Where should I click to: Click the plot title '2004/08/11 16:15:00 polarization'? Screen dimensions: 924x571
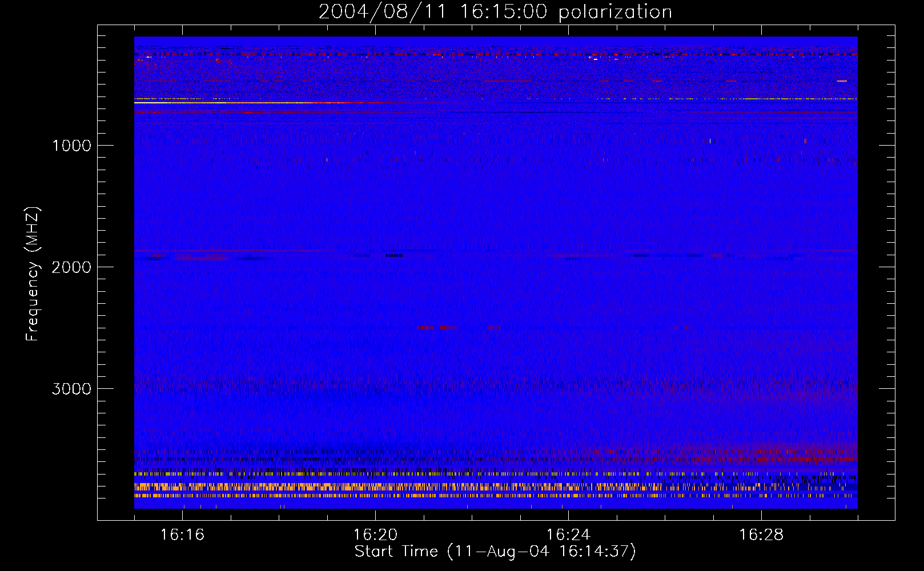[495, 12]
